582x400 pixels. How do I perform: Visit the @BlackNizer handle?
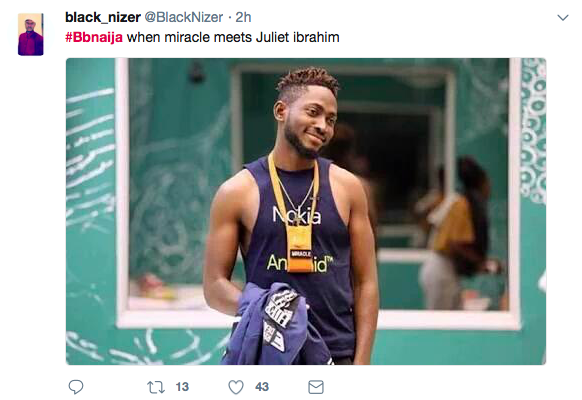coord(183,17)
